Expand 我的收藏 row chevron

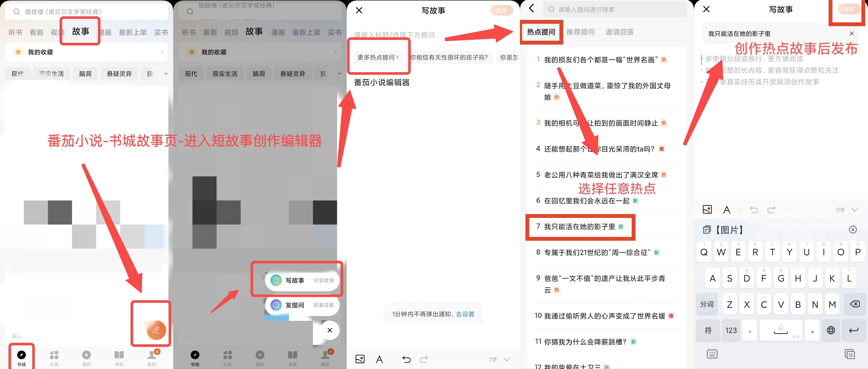point(162,52)
